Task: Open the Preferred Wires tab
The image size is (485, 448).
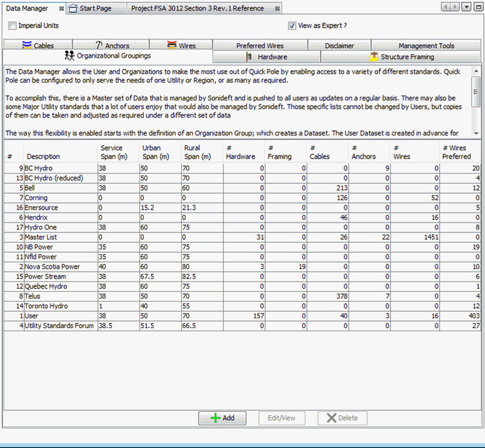Action: click(260, 45)
